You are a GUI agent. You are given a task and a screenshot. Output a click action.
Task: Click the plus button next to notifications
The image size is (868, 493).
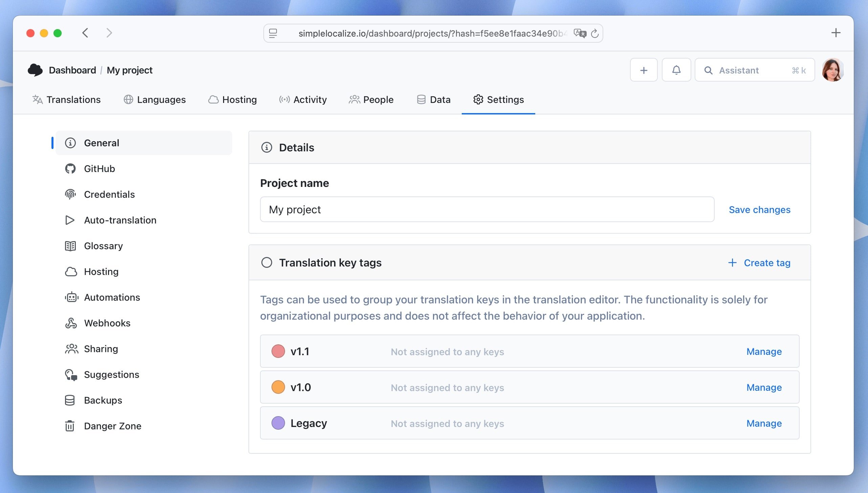(x=644, y=70)
